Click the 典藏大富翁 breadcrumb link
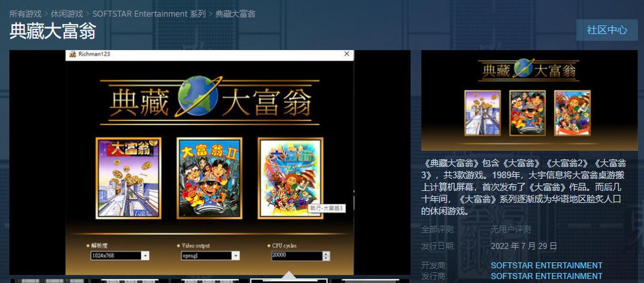The height and width of the screenshot is (283, 644). 235,14
